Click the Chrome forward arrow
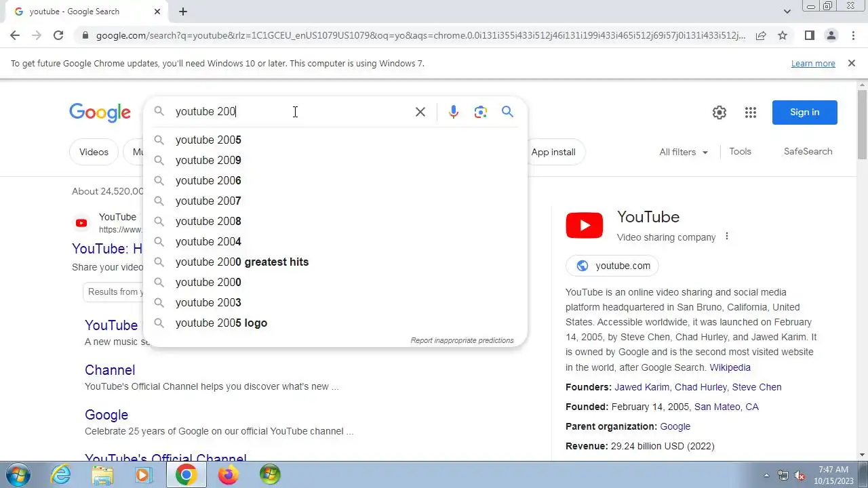Image resolution: width=868 pixels, height=488 pixels. (x=37, y=35)
